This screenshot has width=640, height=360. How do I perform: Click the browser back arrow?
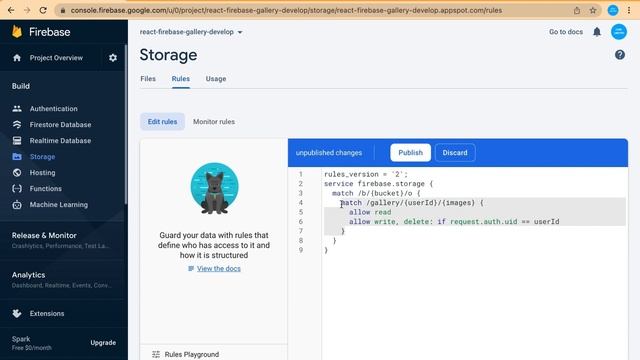(x=11, y=10)
